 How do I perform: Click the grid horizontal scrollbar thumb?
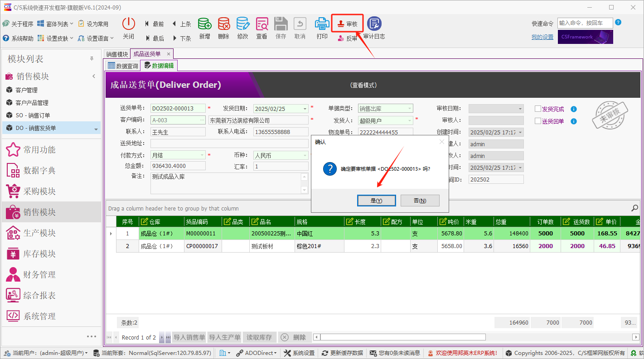click(x=402, y=337)
